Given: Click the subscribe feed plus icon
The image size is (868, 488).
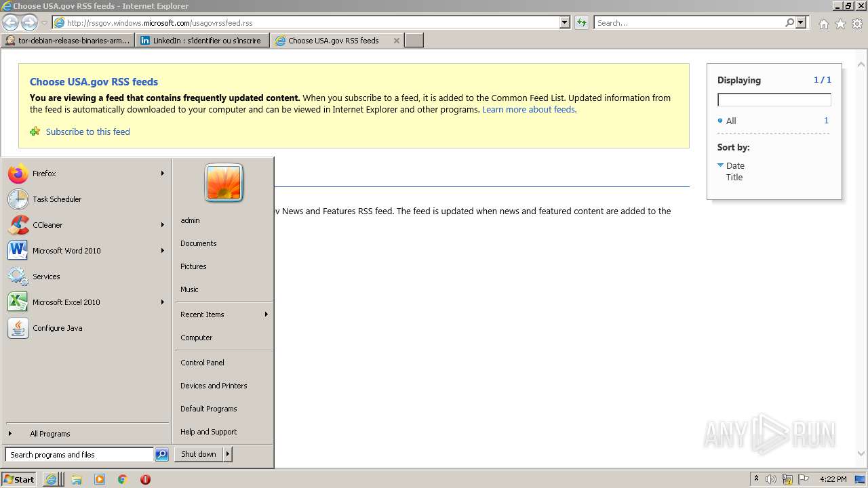Looking at the screenshot, I should 35,131.
